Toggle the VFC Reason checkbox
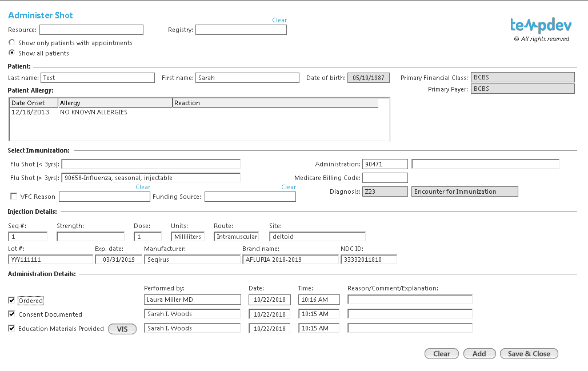588x371 pixels. coord(14,196)
